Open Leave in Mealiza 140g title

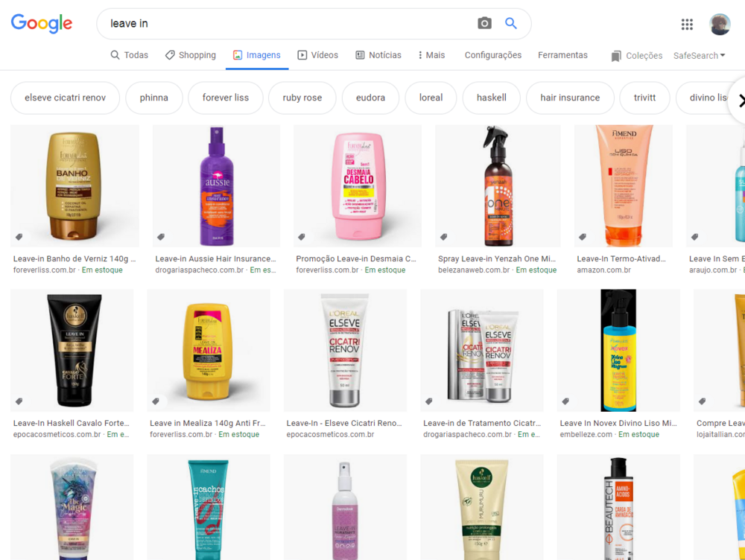(x=208, y=423)
